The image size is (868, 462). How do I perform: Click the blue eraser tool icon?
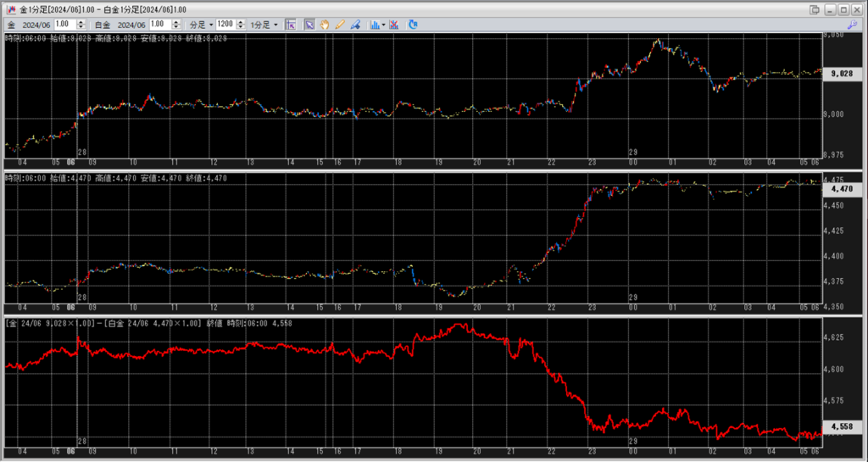click(355, 25)
